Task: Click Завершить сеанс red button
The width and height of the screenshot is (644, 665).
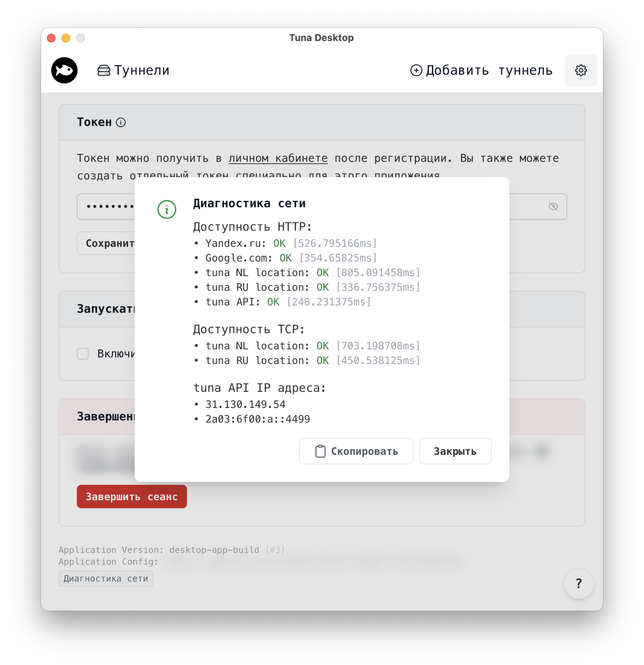Action: [x=132, y=497]
